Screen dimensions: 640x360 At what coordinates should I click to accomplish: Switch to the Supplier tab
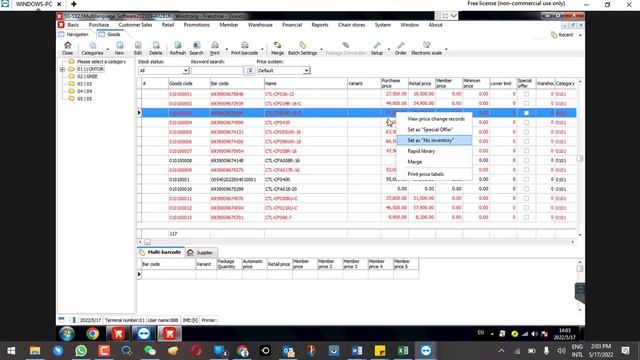click(200, 253)
